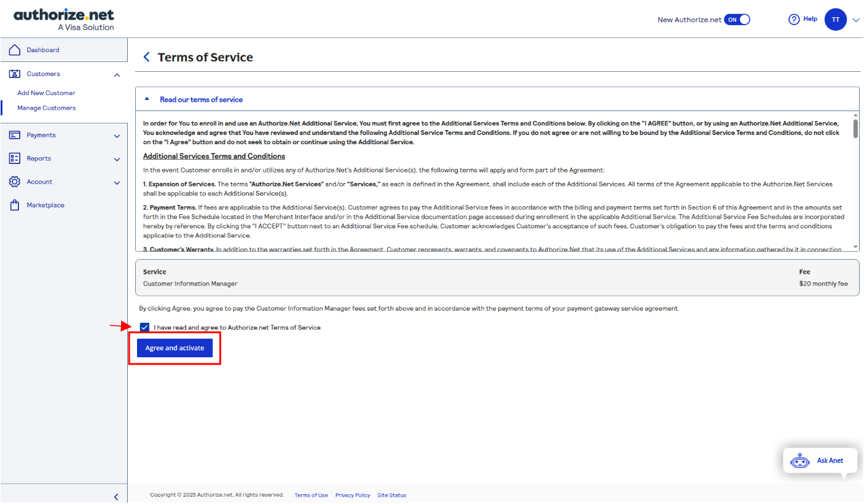867x504 pixels.
Task: Click the Agree and activate button
Action: pyautogui.click(x=175, y=348)
